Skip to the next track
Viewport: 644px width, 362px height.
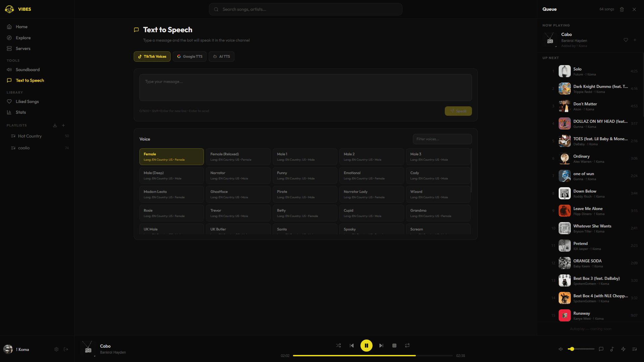tap(381, 346)
